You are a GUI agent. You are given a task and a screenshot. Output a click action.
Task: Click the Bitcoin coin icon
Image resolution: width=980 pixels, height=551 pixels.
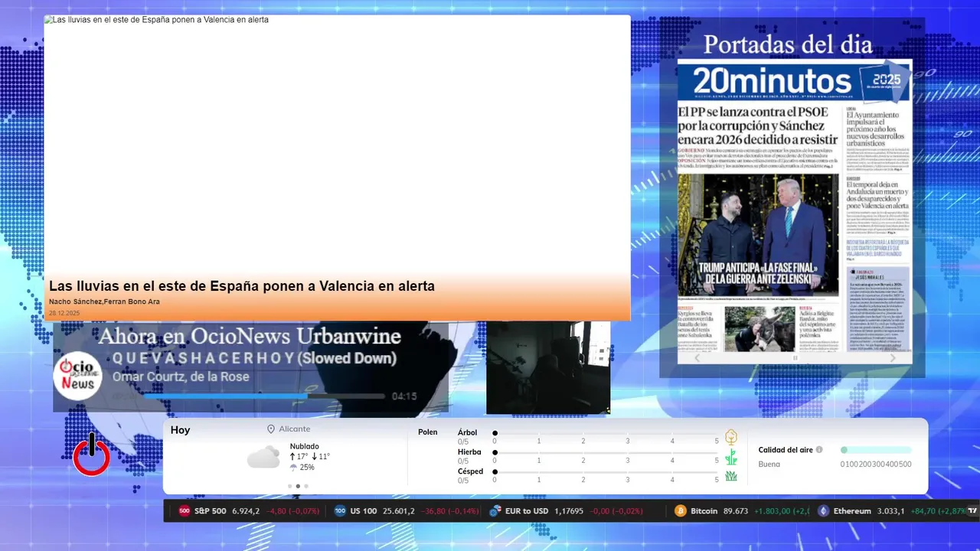(x=681, y=511)
